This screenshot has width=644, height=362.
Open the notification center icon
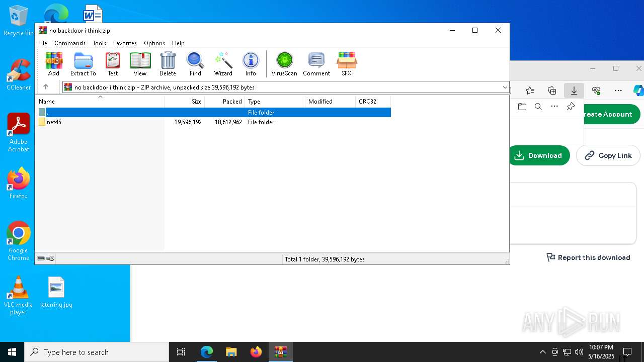pos(627,352)
